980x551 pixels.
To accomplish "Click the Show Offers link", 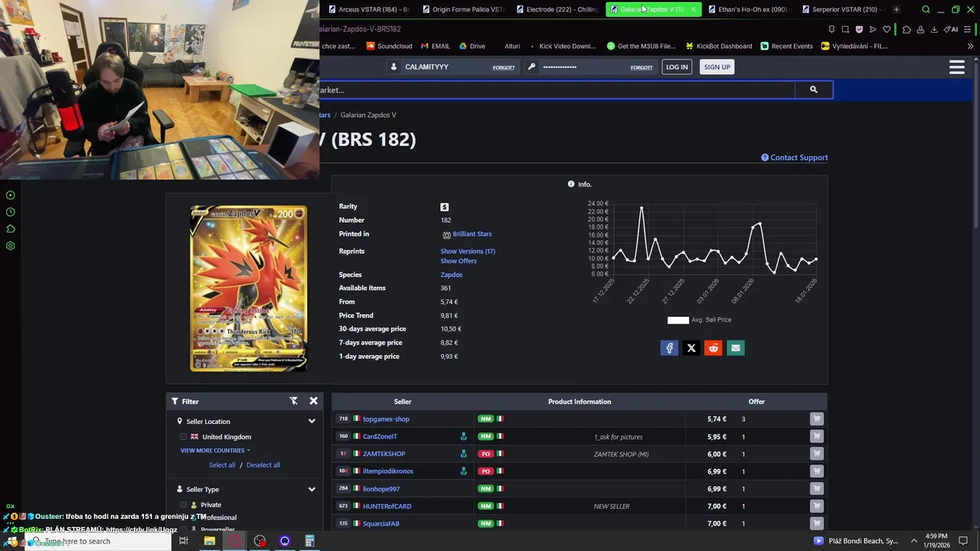I will pyautogui.click(x=459, y=261).
